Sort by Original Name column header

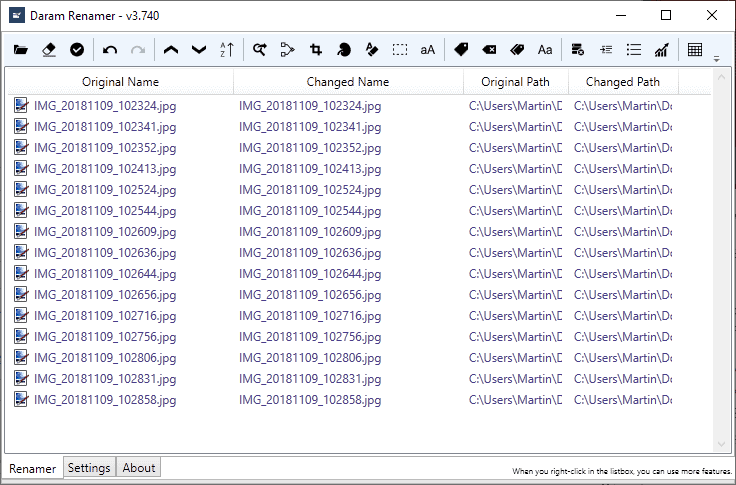coord(120,82)
